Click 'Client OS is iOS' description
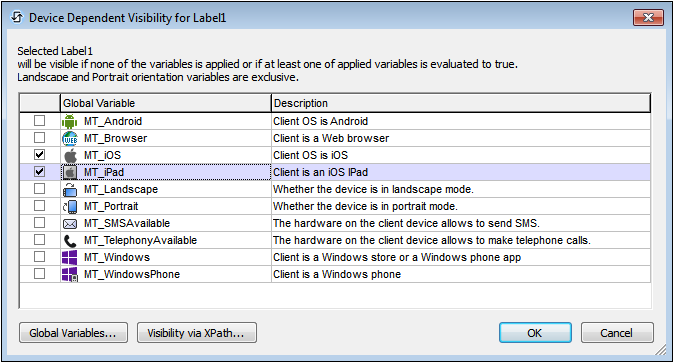This screenshot has height=363, width=674. [x=310, y=155]
